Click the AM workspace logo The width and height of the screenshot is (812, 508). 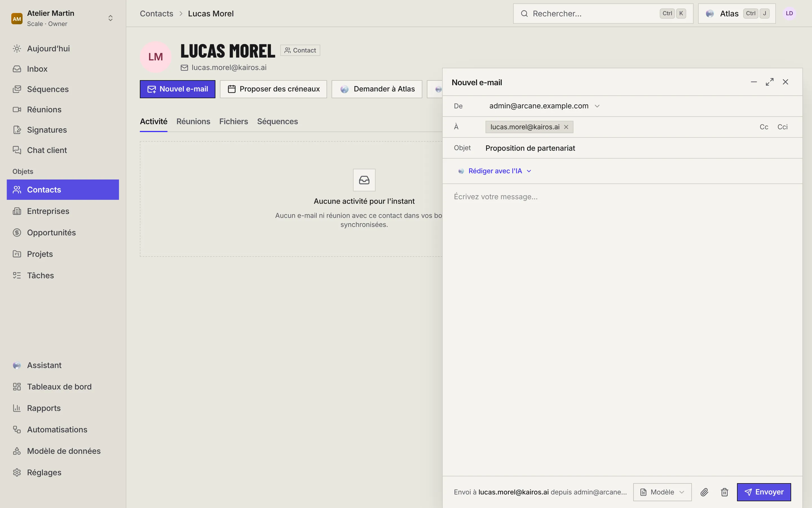(x=17, y=18)
